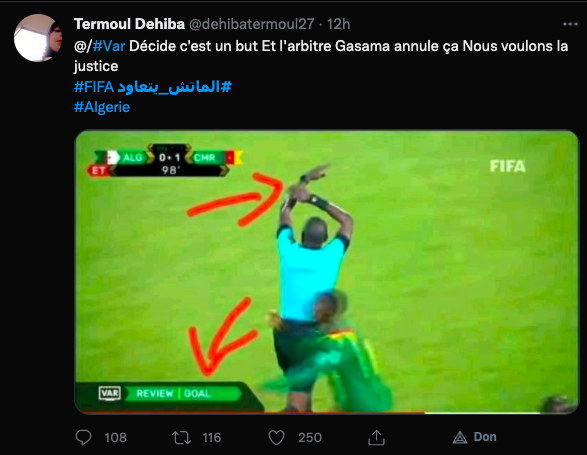Open the #Algerie hashtag
The image size is (587, 455).
point(102,107)
